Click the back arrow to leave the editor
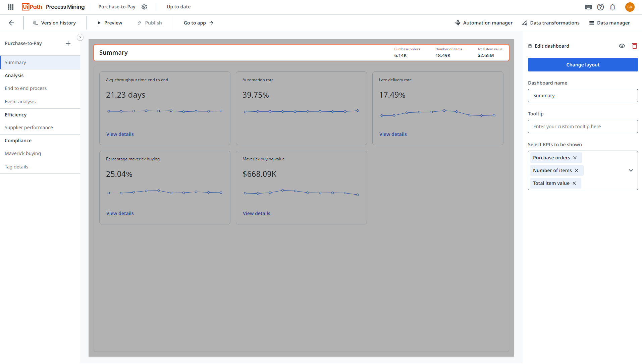 coord(11,22)
